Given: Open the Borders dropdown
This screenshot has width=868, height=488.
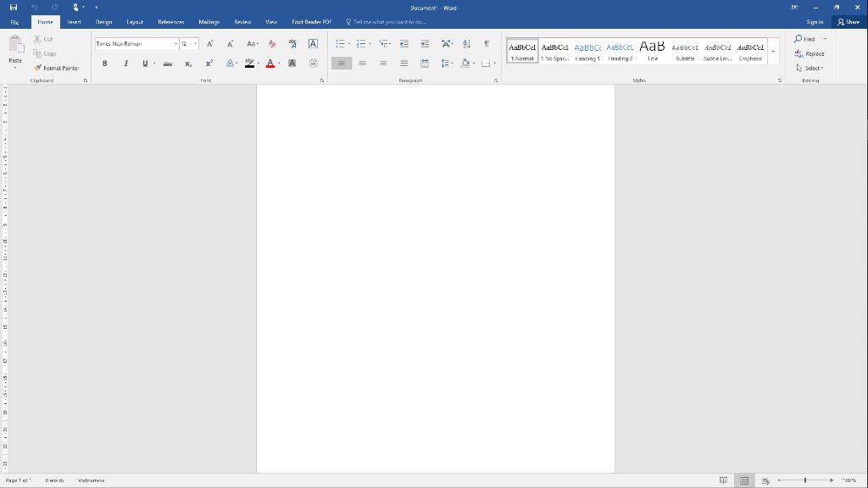Looking at the screenshot, I should 494,64.
